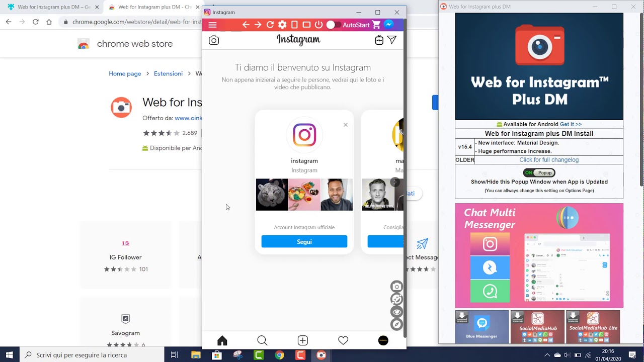Screen dimensions: 644x362
Task: Open the white tiger photo thumbnail
Action: pyautogui.click(x=272, y=195)
